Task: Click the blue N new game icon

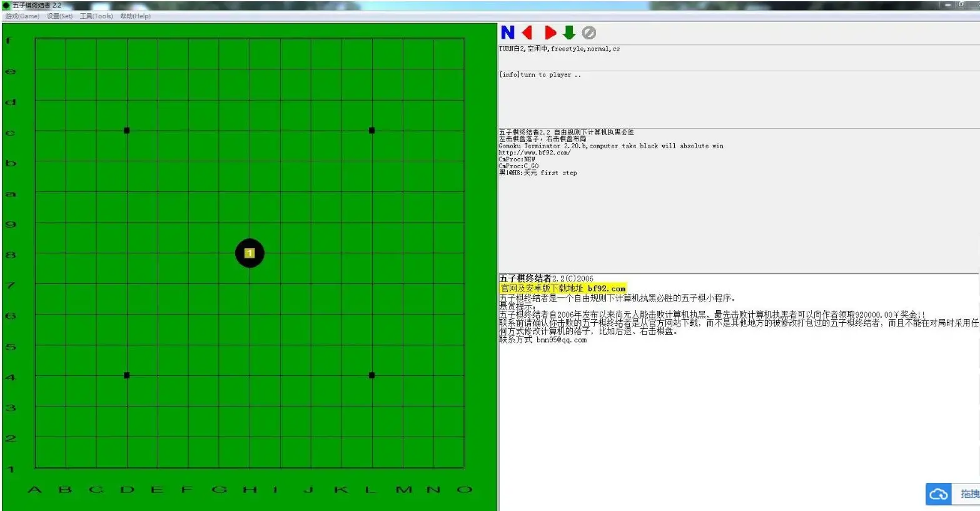Action: 507,33
